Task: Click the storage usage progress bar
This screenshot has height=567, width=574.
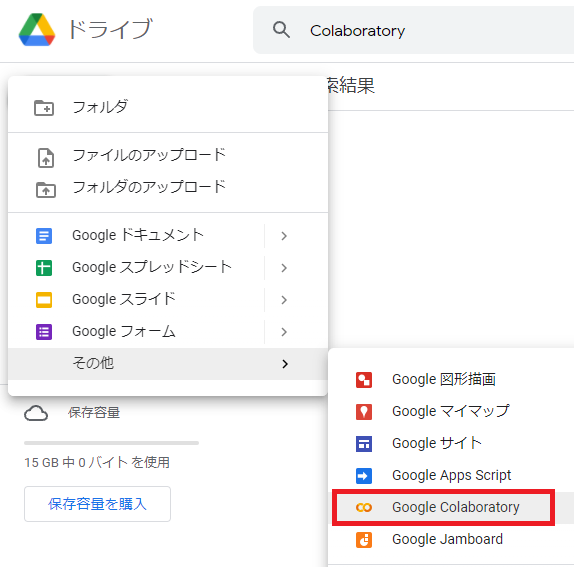Action: (x=111, y=443)
